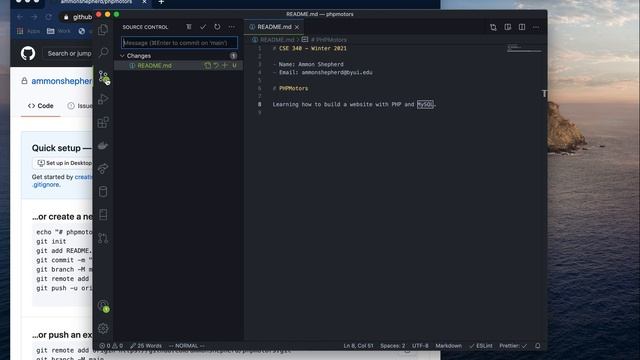Open the Accounts icon in activity bar
The image size is (640, 360).
coord(103,305)
